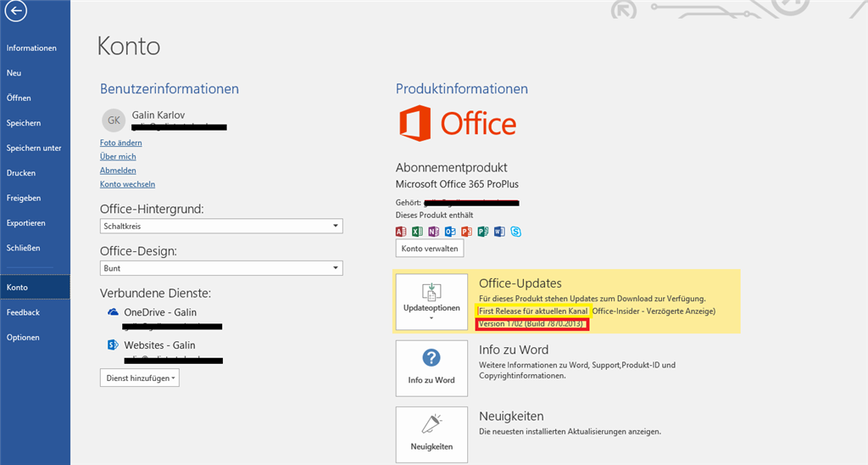Click the Konto verwalten button
Image resolution: width=868 pixels, height=465 pixels.
(x=430, y=249)
